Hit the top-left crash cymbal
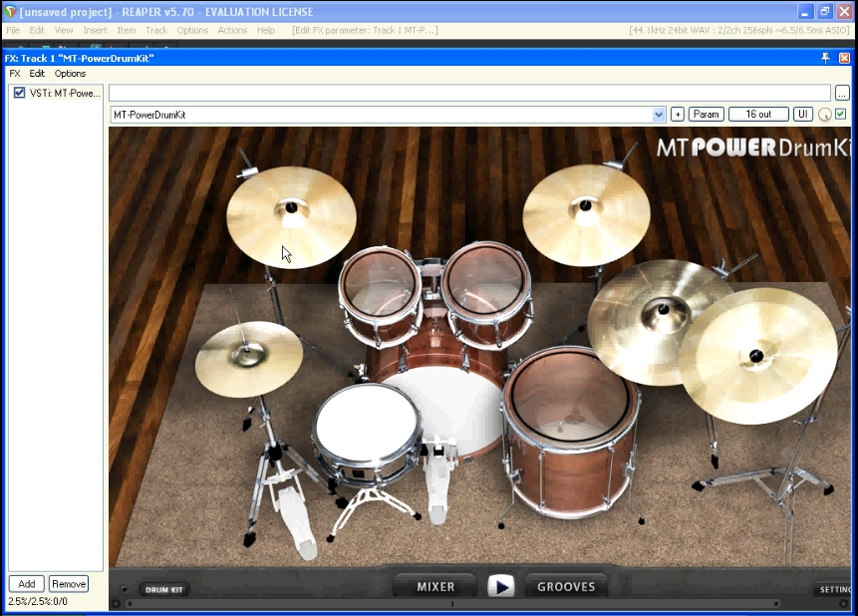The image size is (858, 616). click(x=289, y=215)
